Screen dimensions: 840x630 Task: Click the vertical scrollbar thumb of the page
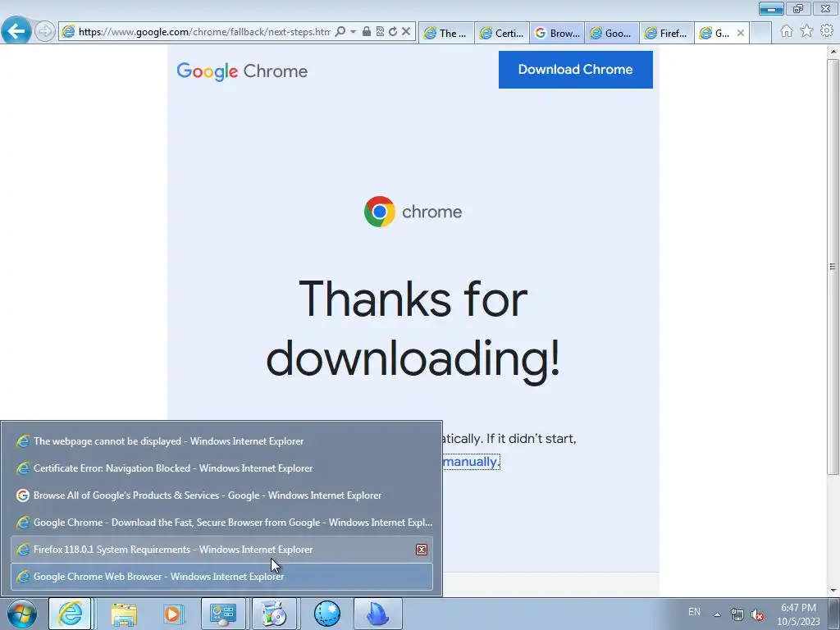tap(833, 267)
